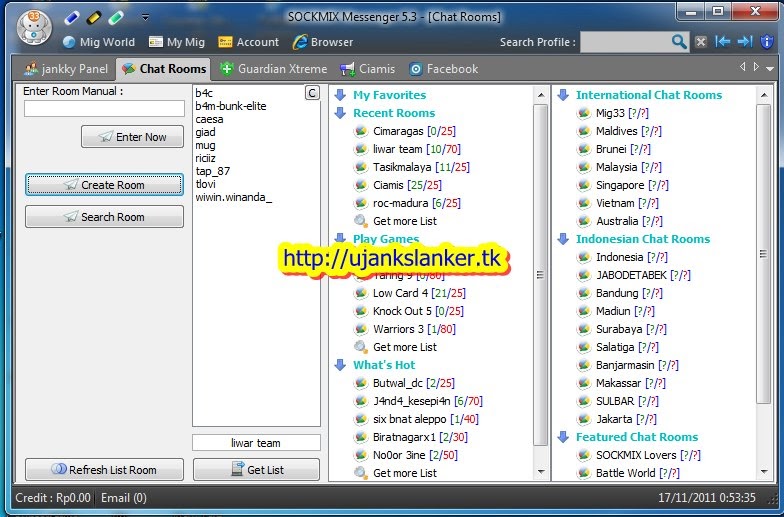Select user b4m-bunk-elite in the list
Image resolution: width=784 pixels, height=517 pixels.
[x=230, y=106]
